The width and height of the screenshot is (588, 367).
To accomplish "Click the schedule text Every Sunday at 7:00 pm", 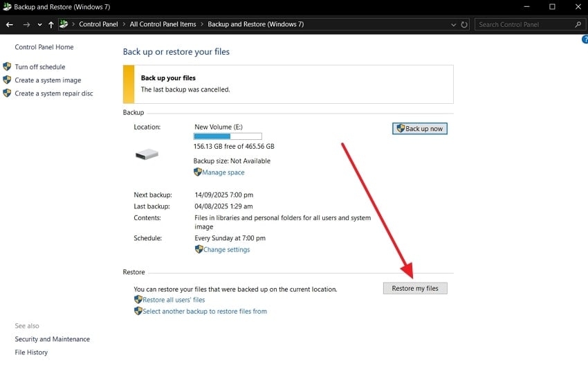I will point(230,238).
